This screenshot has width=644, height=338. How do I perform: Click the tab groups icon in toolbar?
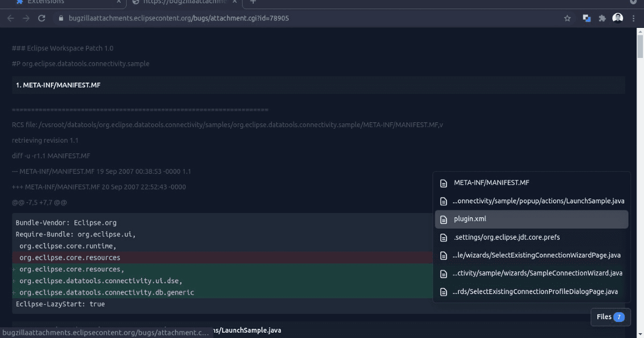click(x=586, y=18)
